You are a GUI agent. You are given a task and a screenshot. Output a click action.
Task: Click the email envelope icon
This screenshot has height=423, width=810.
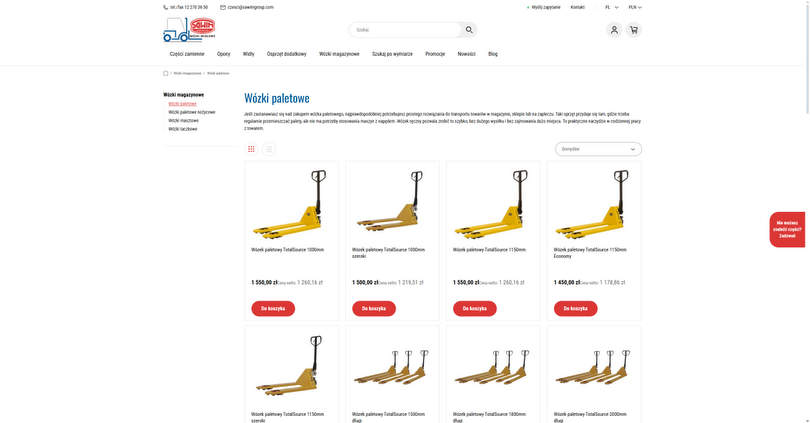[x=223, y=7]
